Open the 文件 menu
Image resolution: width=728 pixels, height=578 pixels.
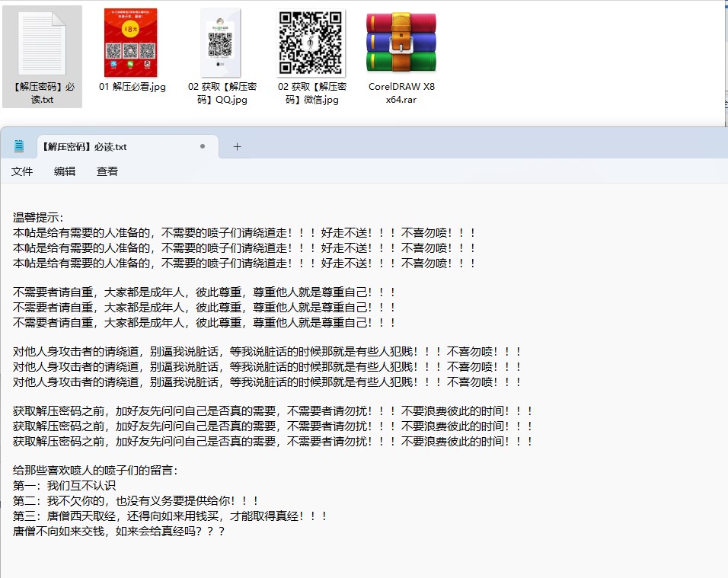(22, 171)
